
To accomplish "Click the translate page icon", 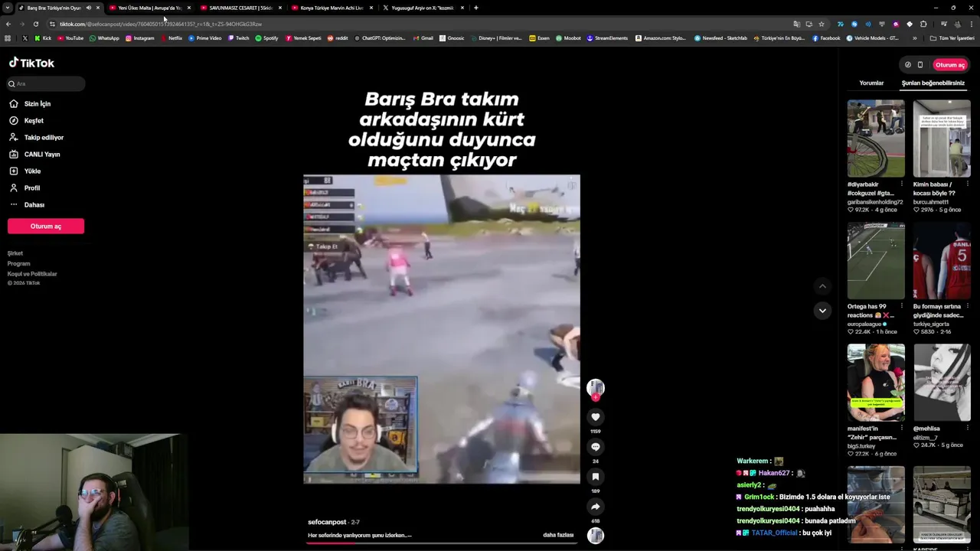I will click(796, 24).
